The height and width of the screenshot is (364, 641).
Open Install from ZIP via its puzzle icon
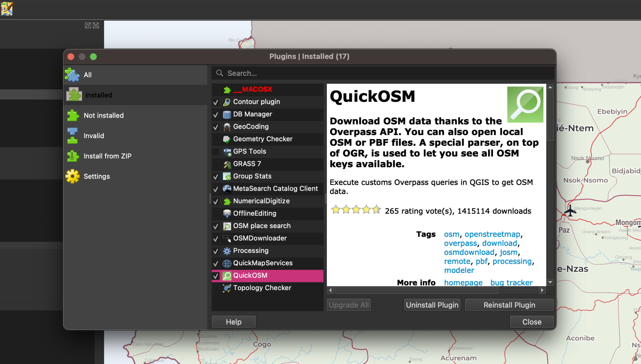pos(72,156)
